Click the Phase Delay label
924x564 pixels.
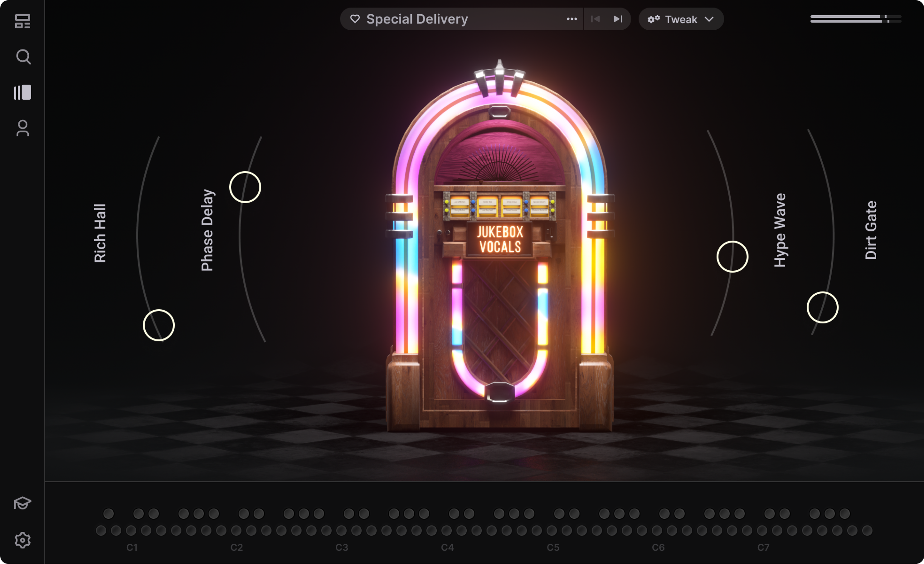207,230
